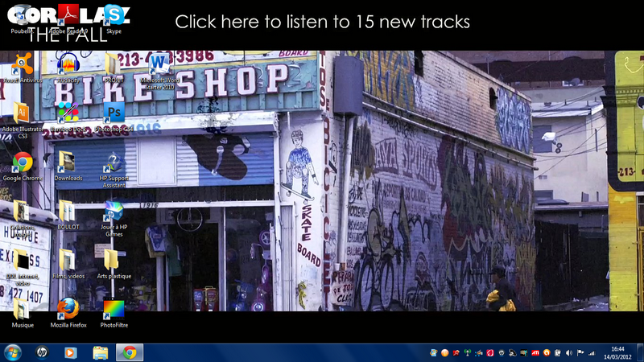Open the Adobe Illustrator CS3 icon
Viewport: 644px width, 362px height.
[x=23, y=120]
